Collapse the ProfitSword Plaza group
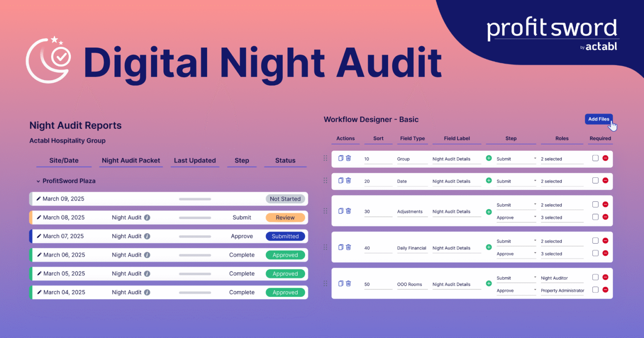This screenshot has height=338, width=644. tap(37, 181)
